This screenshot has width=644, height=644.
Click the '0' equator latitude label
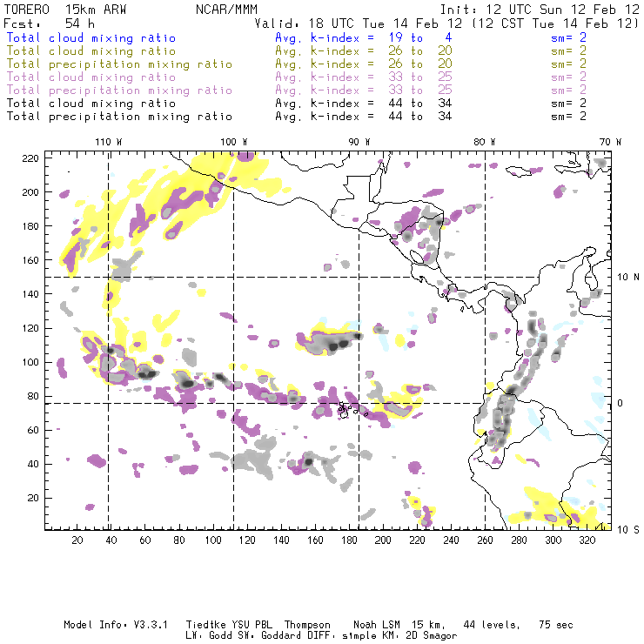pyautogui.click(x=621, y=403)
